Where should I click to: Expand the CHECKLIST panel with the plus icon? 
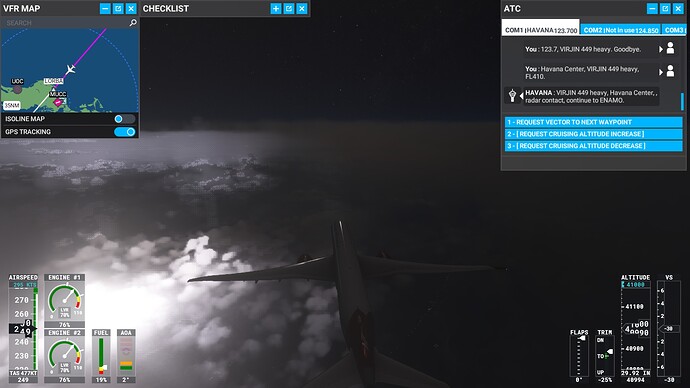(276, 8)
